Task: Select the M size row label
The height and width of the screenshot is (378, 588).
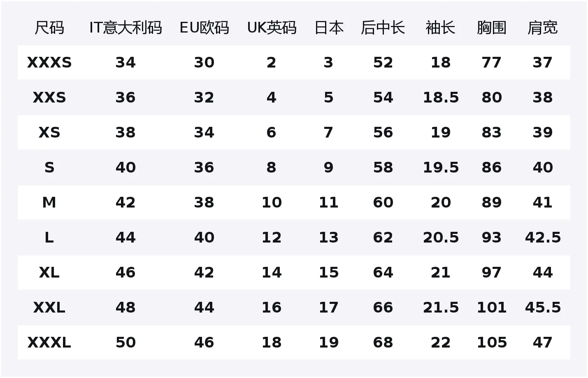Action: click(49, 203)
